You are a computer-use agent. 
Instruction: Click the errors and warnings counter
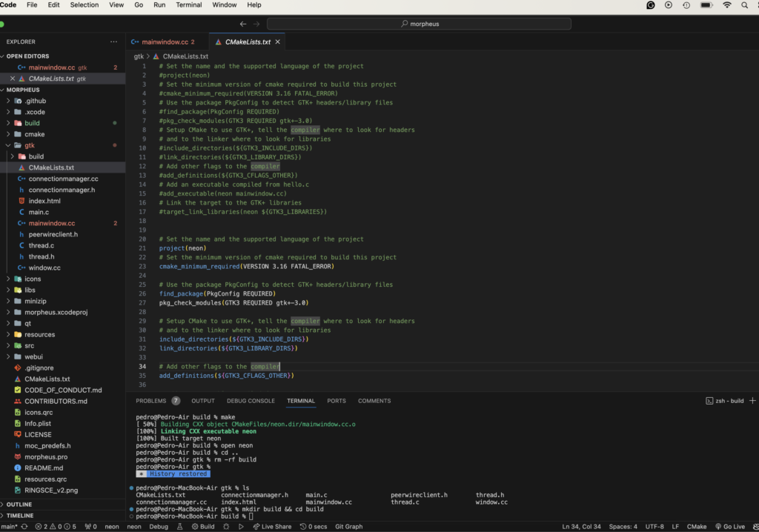click(56, 526)
